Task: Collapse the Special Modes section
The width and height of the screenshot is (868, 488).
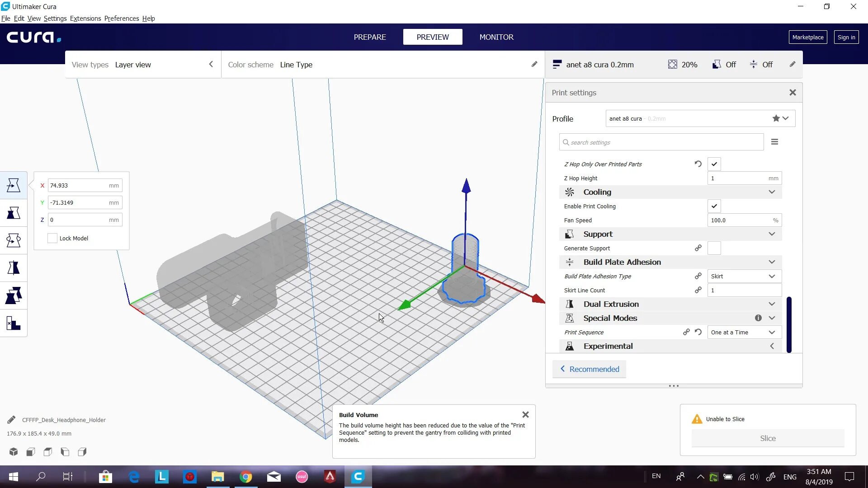Action: point(772,318)
